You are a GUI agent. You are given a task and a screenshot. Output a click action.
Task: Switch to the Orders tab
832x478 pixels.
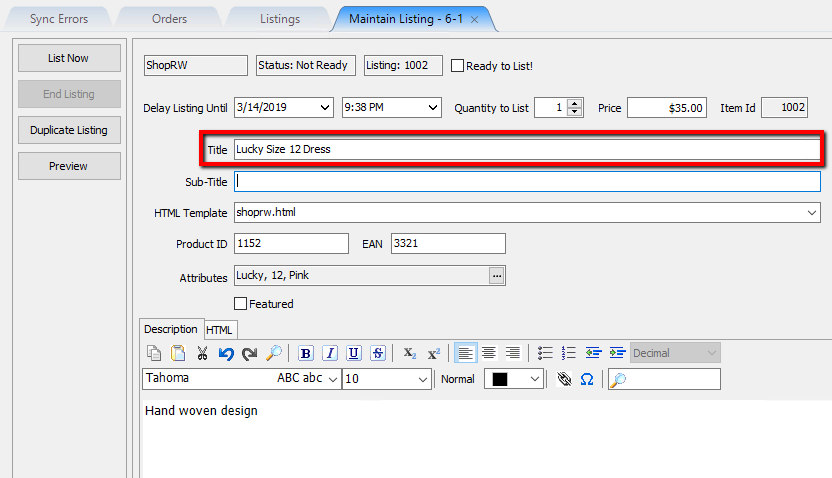click(x=169, y=19)
